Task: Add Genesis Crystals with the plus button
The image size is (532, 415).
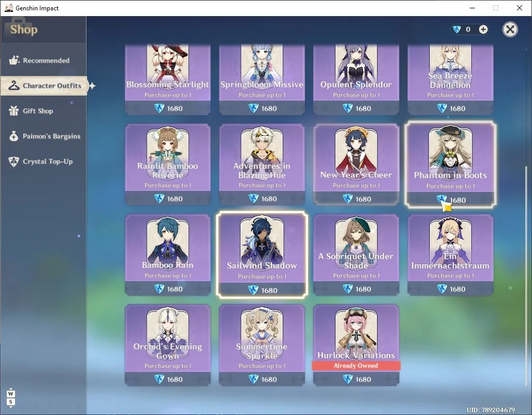Action: 483,30
